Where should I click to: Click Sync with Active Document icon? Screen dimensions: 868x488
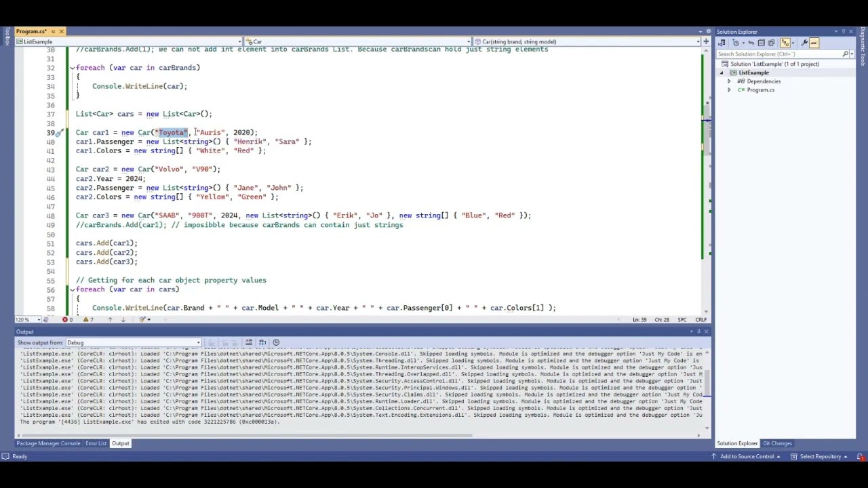[x=751, y=43]
